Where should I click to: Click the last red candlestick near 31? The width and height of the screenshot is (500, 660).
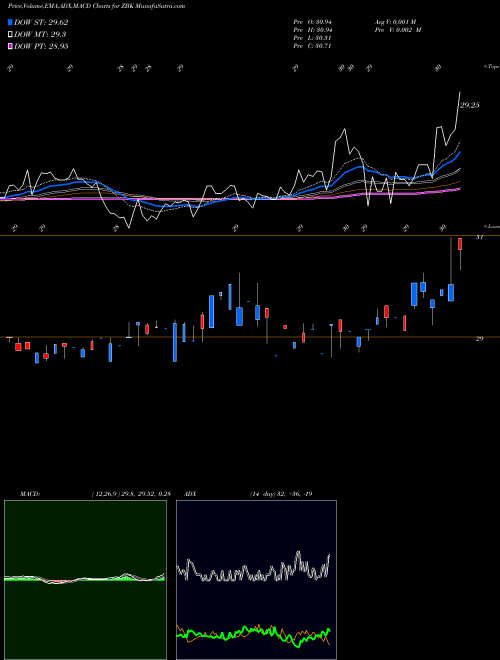pos(460,245)
